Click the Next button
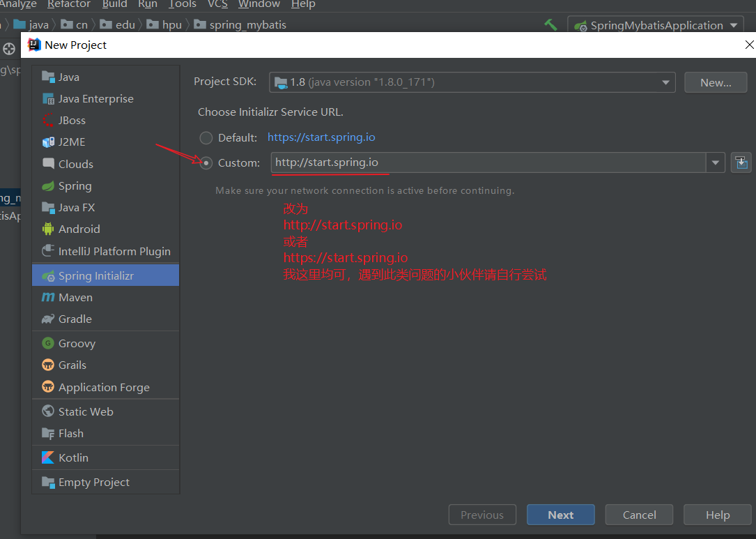Viewport: 756px width, 539px height. [x=561, y=515]
